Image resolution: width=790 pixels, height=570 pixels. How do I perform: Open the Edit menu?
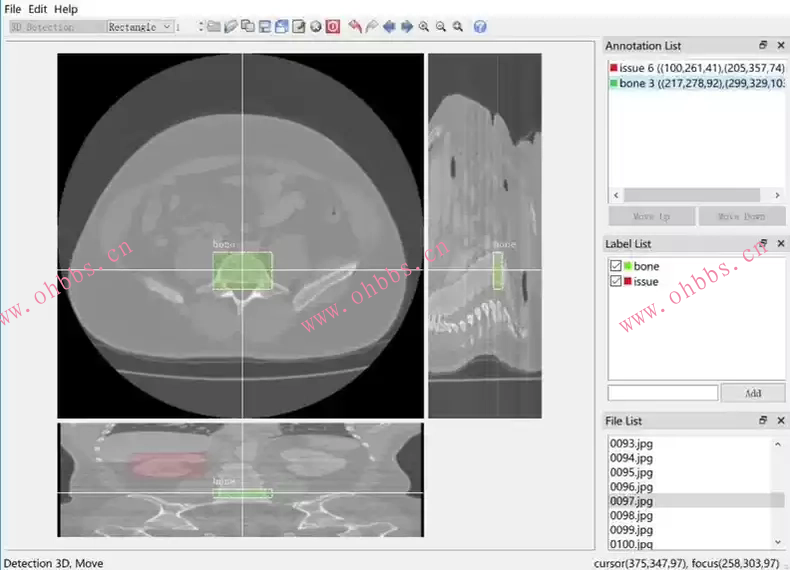point(37,9)
